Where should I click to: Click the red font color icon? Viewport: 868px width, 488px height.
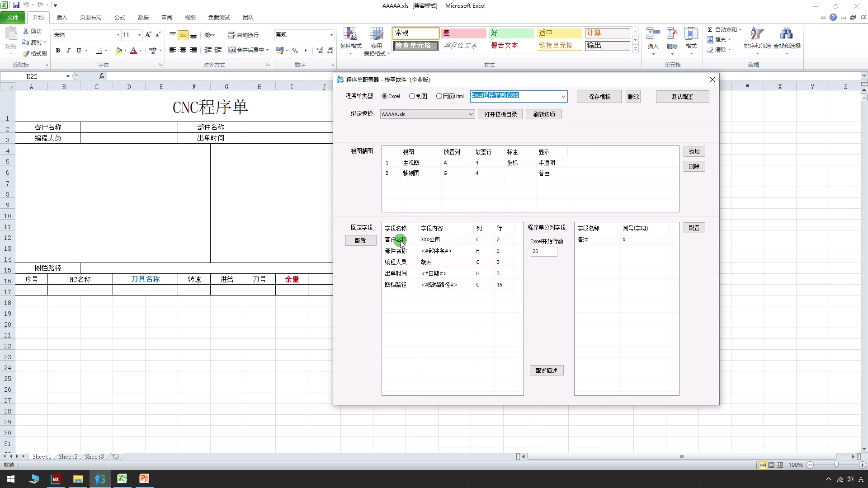[x=133, y=51]
